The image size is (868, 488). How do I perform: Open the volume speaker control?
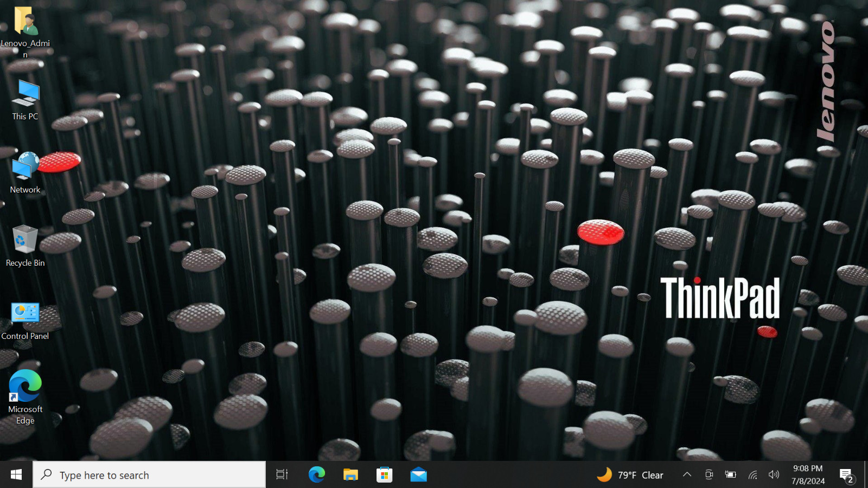pos(774,475)
